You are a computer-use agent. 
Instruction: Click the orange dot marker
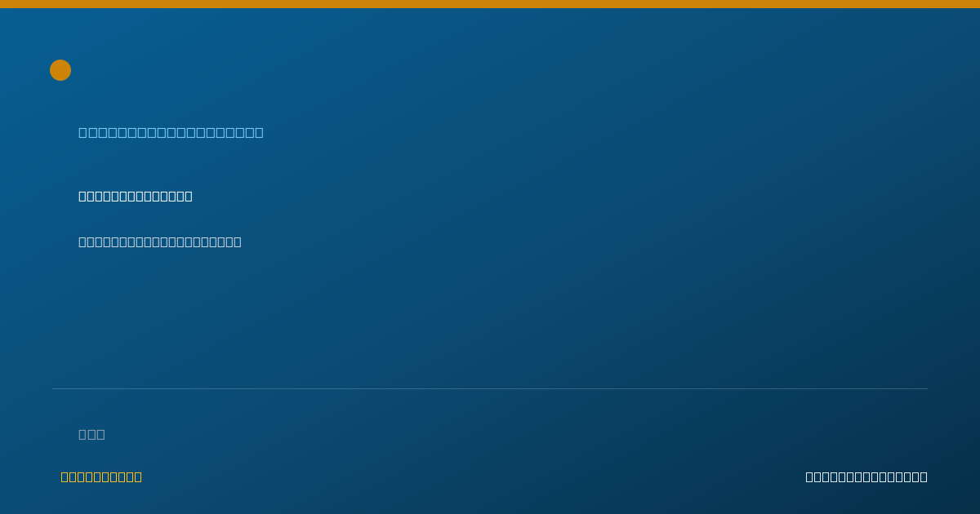tap(60, 70)
